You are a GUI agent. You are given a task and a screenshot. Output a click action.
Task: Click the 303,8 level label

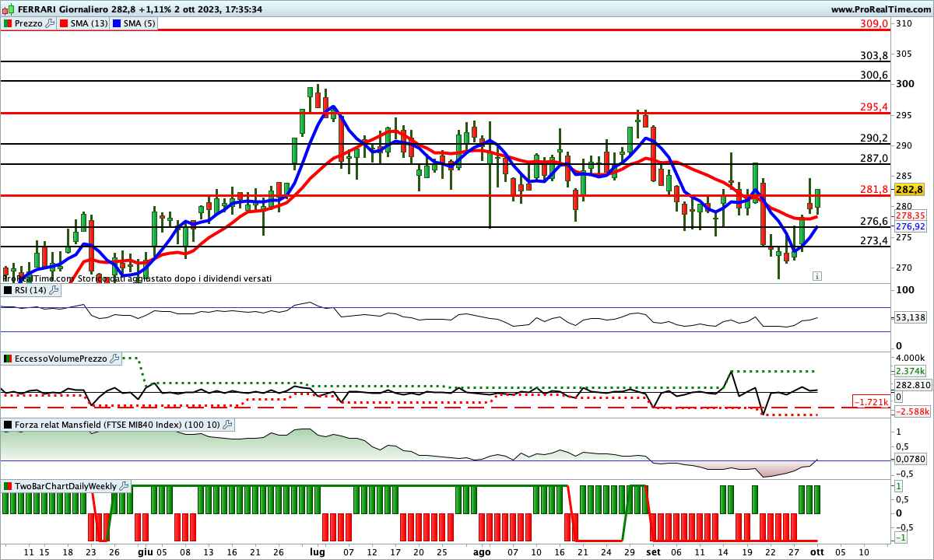[875, 56]
